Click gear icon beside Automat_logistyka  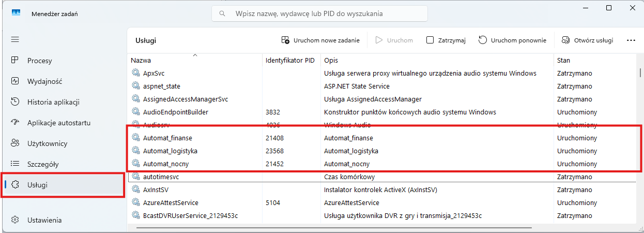click(x=136, y=151)
